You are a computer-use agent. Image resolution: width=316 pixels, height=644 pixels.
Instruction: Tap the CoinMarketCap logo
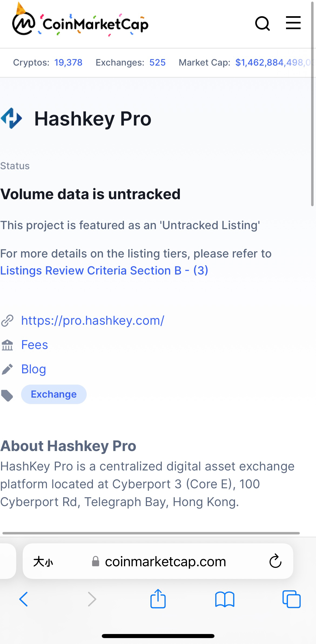80,23
